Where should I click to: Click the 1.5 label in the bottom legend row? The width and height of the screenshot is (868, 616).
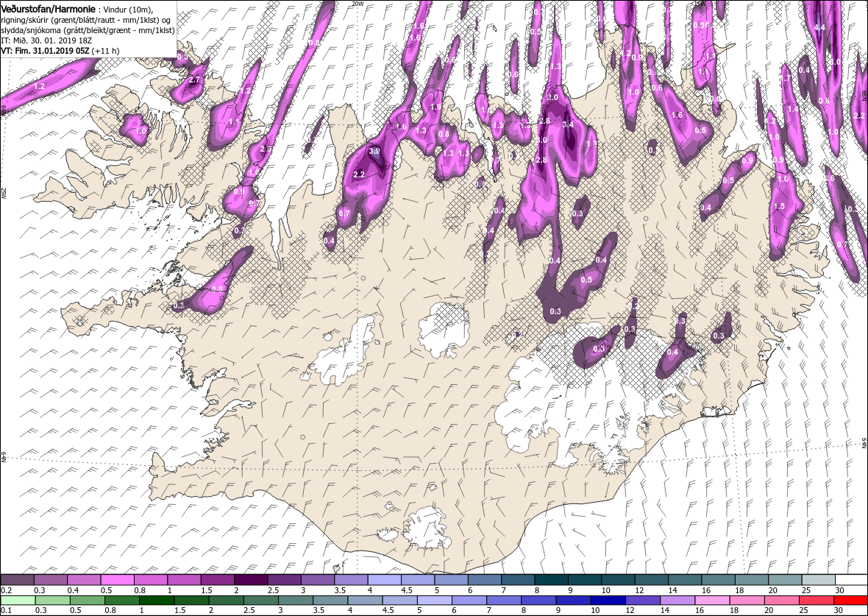click(180, 611)
